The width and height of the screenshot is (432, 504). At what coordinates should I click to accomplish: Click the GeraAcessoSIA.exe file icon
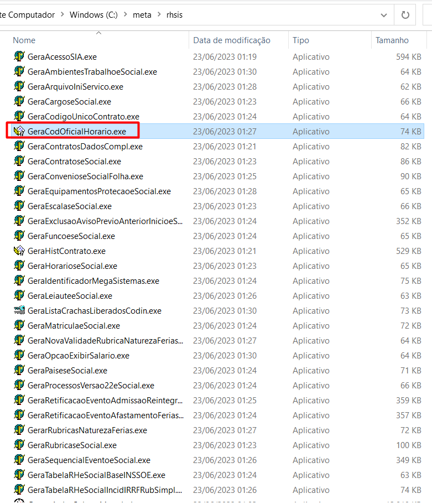pyautogui.click(x=19, y=56)
